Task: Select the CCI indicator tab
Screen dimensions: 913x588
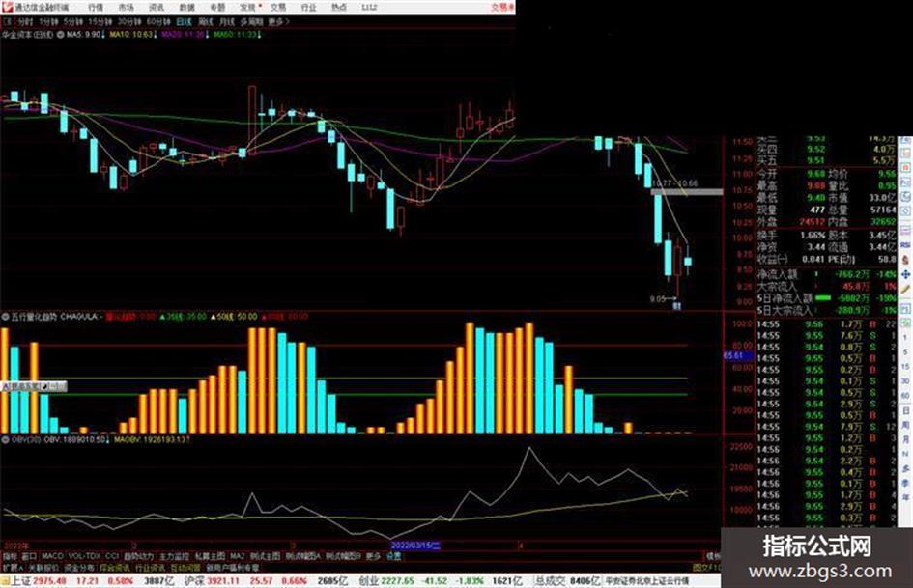Action: click(112, 556)
